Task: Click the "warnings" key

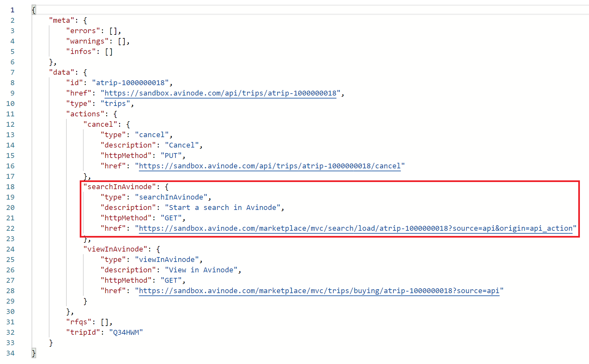Action: point(87,41)
